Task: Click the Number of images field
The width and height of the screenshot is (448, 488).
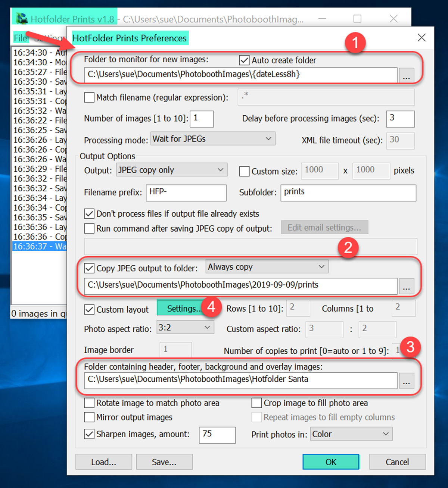Action: tap(202, 119)
